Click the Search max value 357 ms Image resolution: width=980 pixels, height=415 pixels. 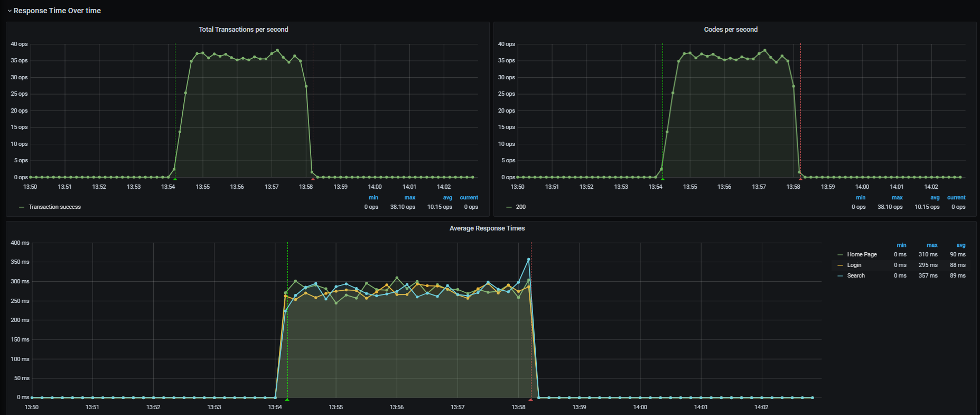point(928,276)
